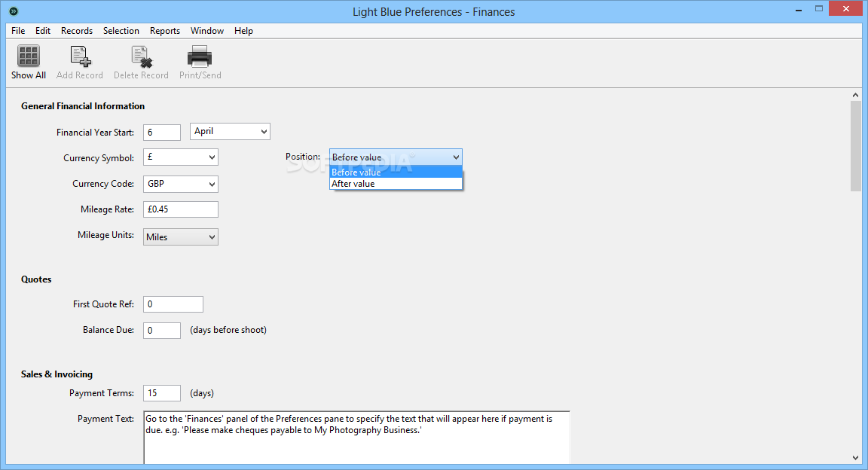Open the Currency Code GBP dropdown
The height and width of the screenshot is (470, 868).
[x=181, y=184]
